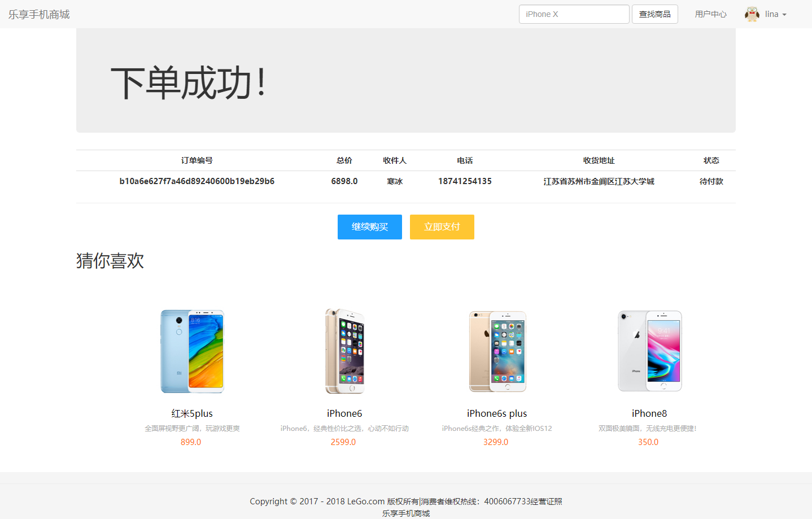Select the order number b10a6e627f7a46d89240600b19eb29b6
Screen dimensions: 812x519
click(x=197, y=181)
